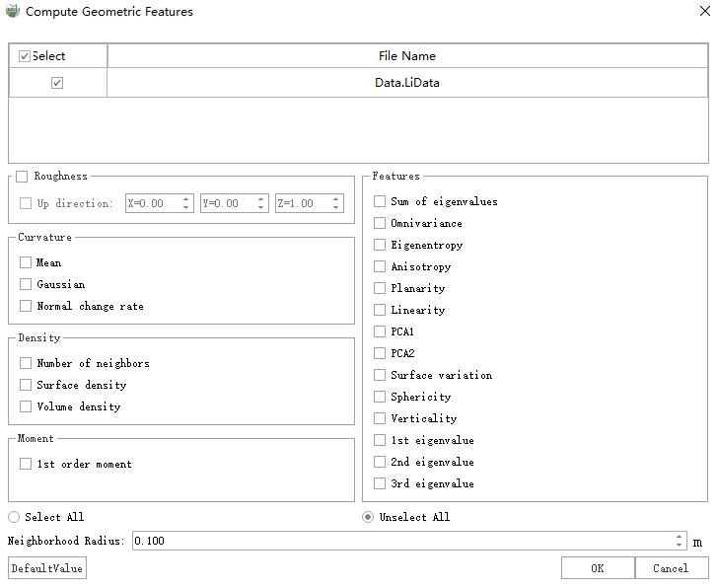Enable the Planarity feature checkbox

380,289
